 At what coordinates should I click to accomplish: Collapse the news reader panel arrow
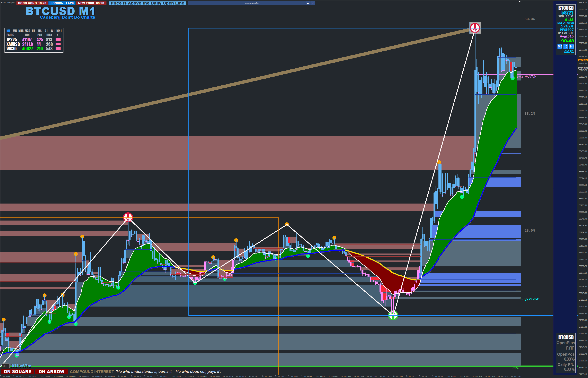click(x=308, y=3)
